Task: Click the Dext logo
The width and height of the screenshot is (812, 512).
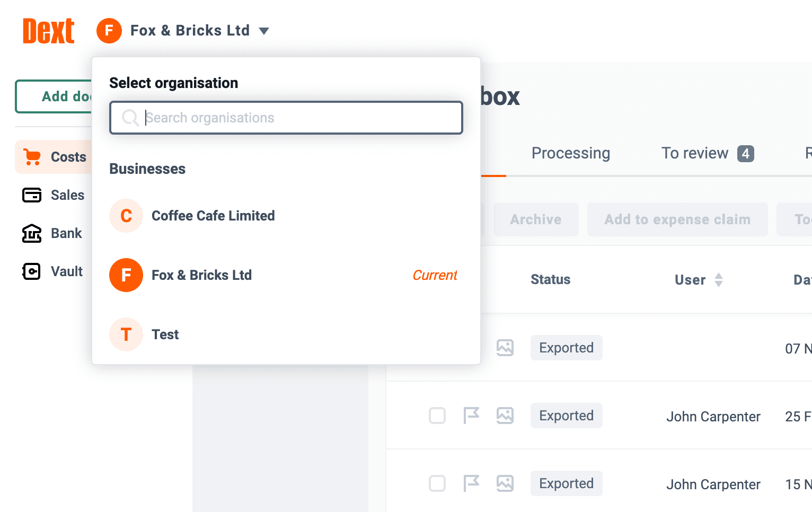Action: 48,31
